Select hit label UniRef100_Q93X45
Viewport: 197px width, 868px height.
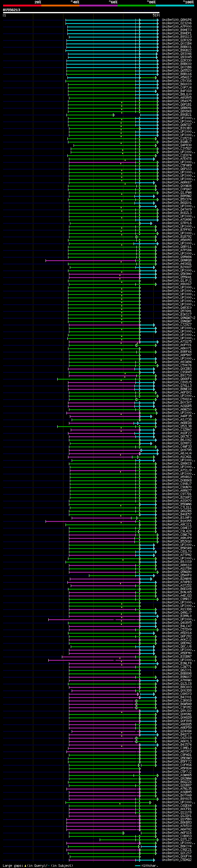(177, 57)
